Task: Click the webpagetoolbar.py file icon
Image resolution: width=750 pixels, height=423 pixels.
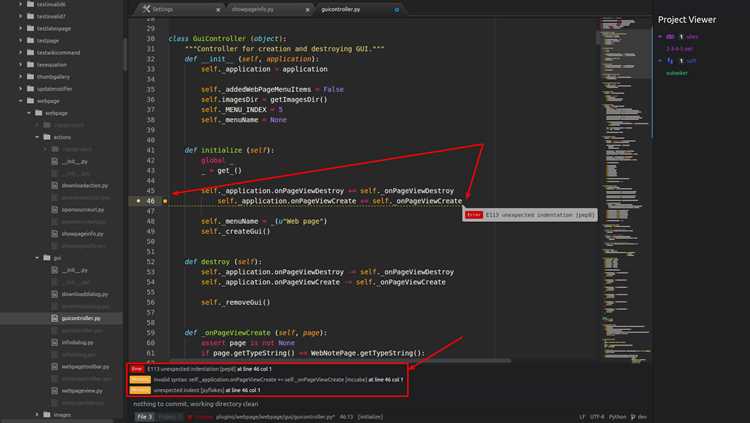Action: [x=55, y=367]
